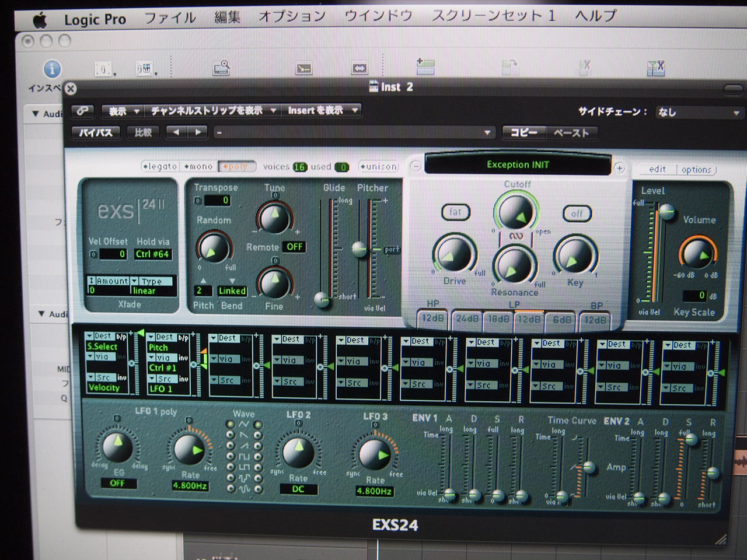This screenshot has width=747, height=560.
Task: Click the Resonance knob
Action: pyautogui.click(x=514, y=265)
